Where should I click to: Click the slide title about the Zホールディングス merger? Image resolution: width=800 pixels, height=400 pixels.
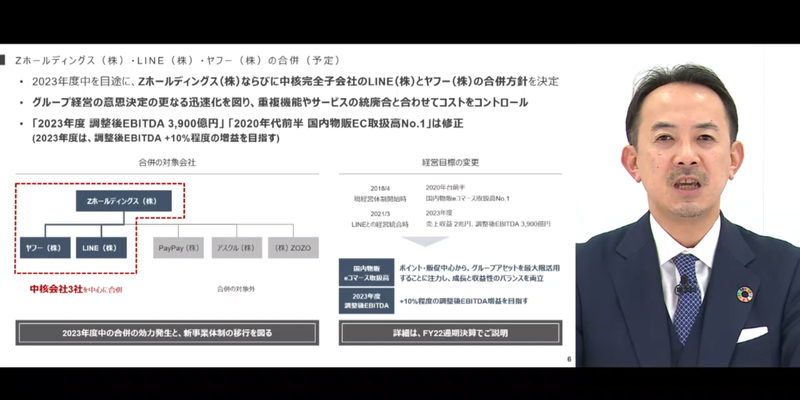(x=178, y=60)
